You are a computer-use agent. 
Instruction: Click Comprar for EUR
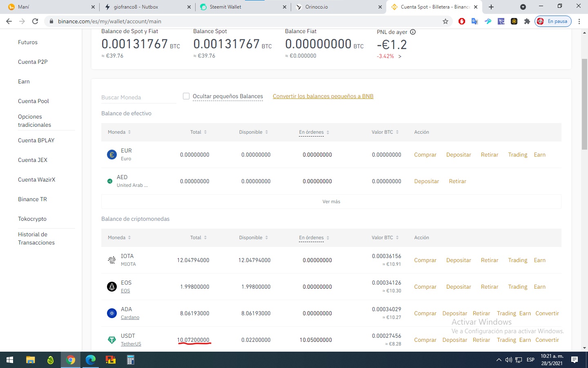point(425,155)
